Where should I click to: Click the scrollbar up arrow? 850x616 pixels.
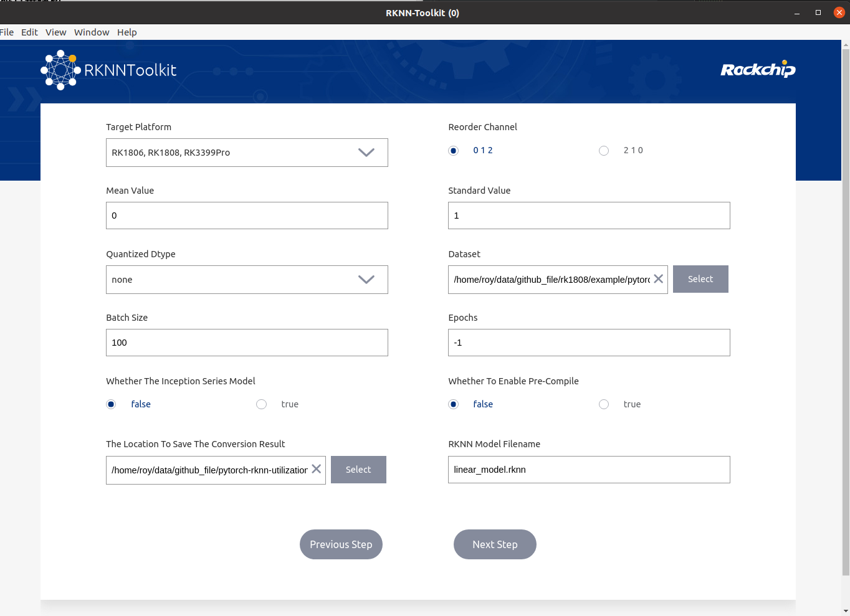846,45
